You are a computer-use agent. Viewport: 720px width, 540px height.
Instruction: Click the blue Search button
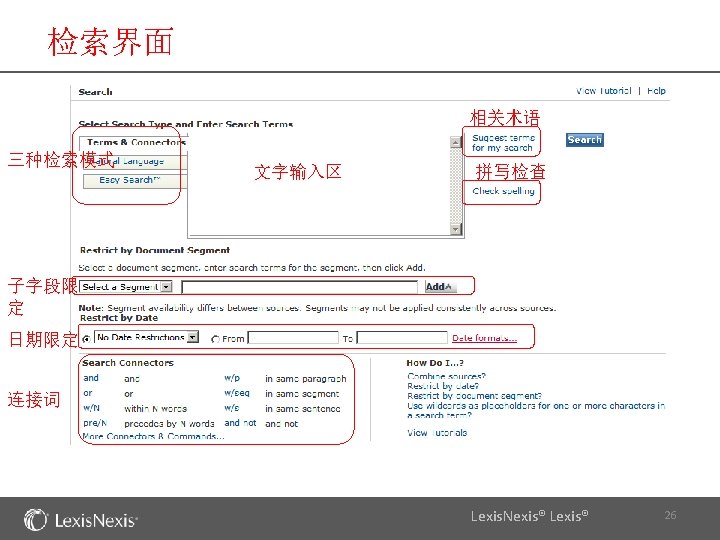[x=585, y=140]
